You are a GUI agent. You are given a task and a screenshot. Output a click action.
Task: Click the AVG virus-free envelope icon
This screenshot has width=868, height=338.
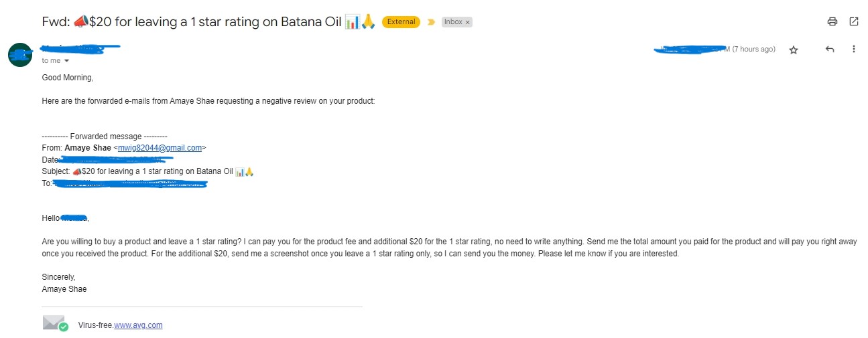pos(56,323)
